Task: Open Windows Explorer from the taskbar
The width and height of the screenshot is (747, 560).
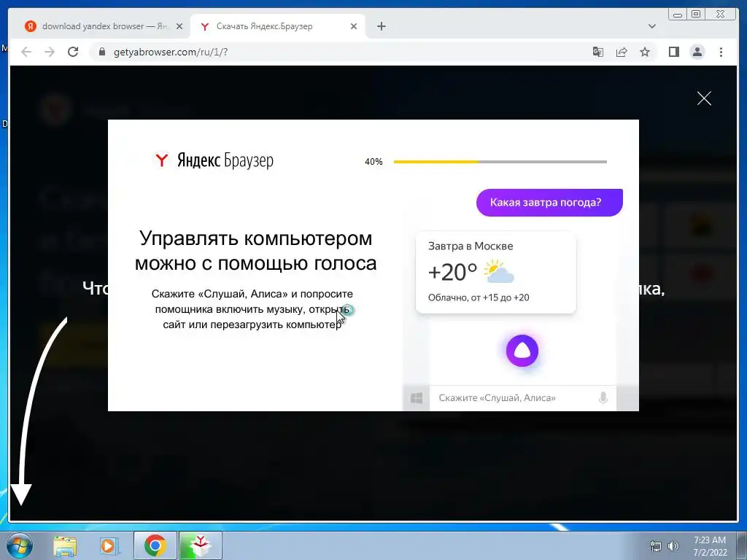Action: pos(65,545)
